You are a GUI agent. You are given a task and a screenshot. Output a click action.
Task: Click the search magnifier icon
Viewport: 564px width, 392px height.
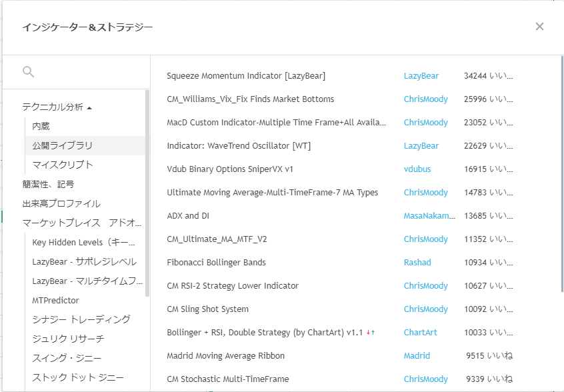coord(28,72)
